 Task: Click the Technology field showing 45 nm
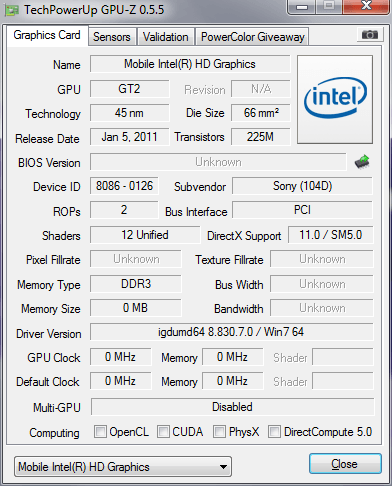tap(129, 113)
